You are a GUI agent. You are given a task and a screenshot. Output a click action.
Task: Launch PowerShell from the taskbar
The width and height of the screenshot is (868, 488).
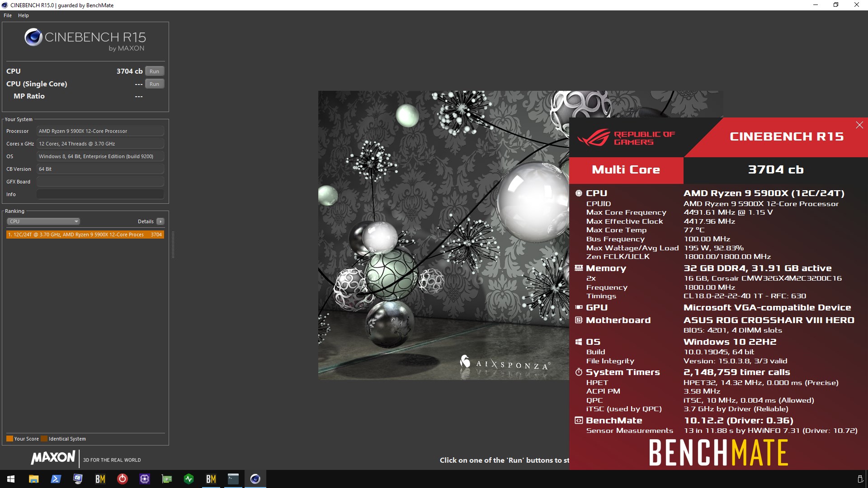click(56, 479)
